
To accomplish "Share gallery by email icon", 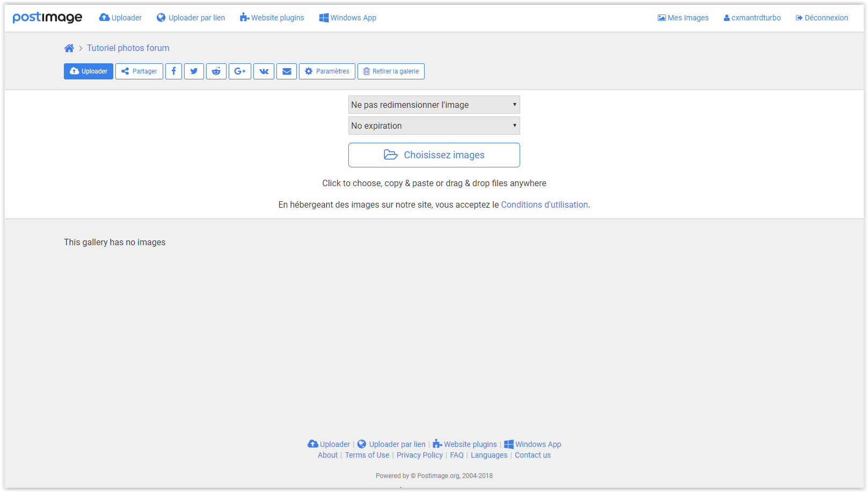I will 287,71.
